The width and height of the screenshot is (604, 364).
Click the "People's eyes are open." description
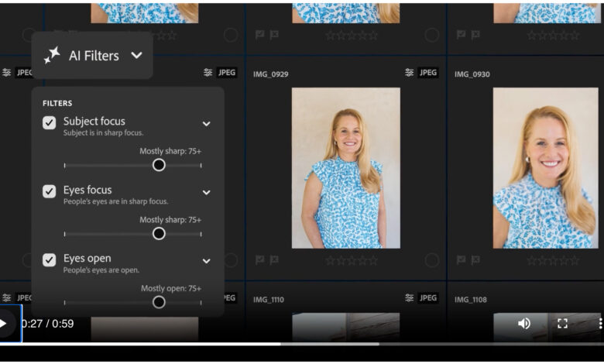tap(101, 270)
